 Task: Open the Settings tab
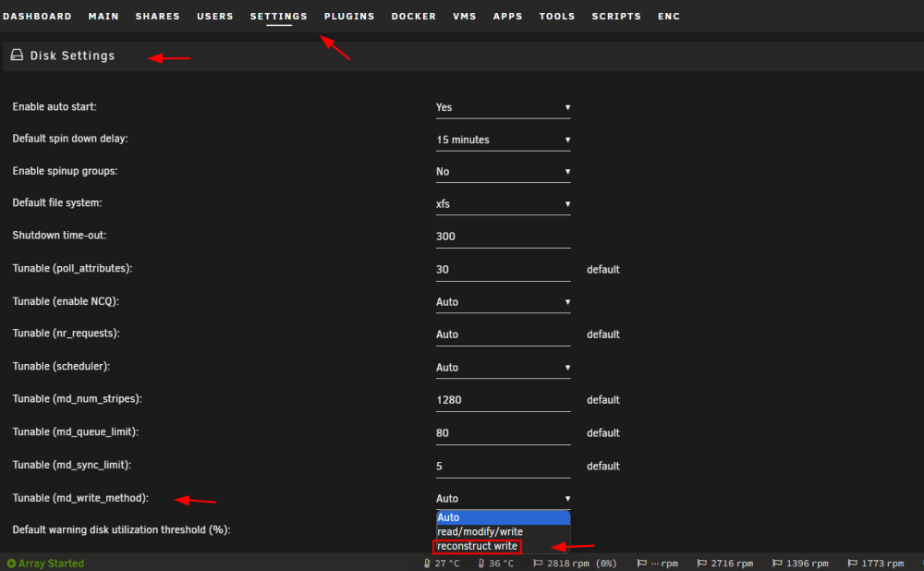[279, 16]
